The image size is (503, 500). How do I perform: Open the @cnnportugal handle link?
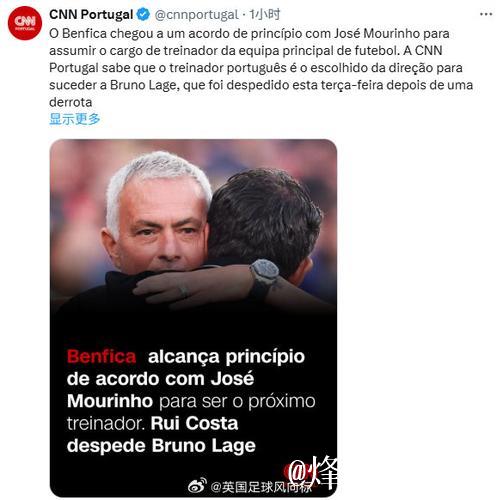tap(197, 15)
